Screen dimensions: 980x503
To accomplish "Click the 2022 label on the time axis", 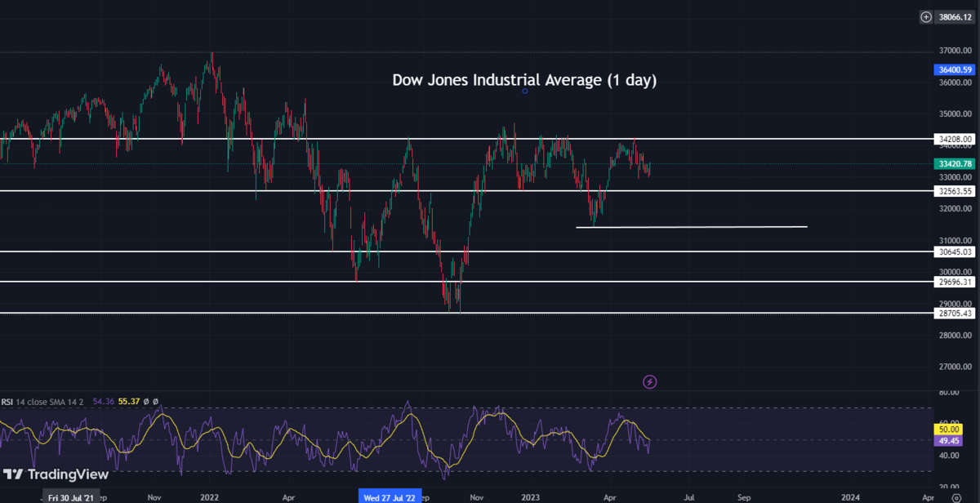I will pos(209,496).
